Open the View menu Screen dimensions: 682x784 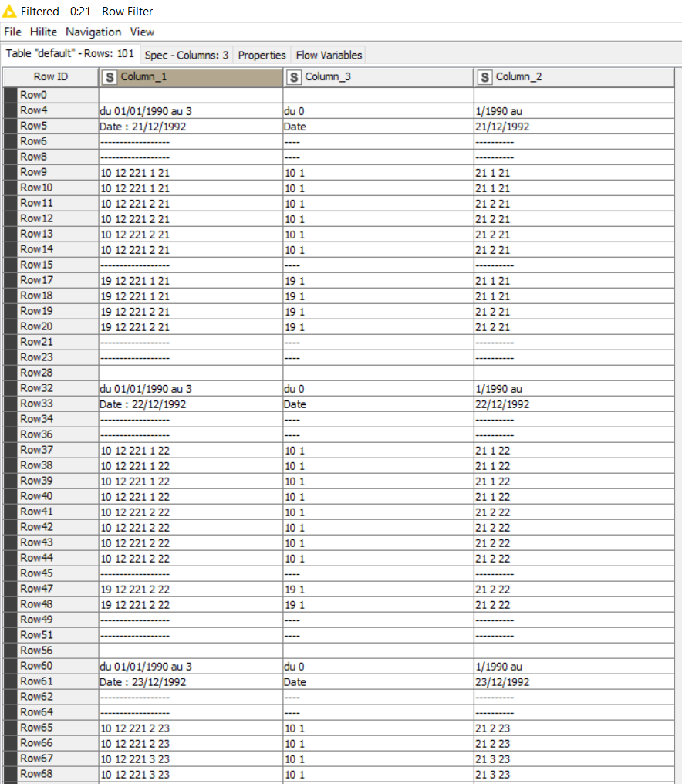click(x=142, y=32)
